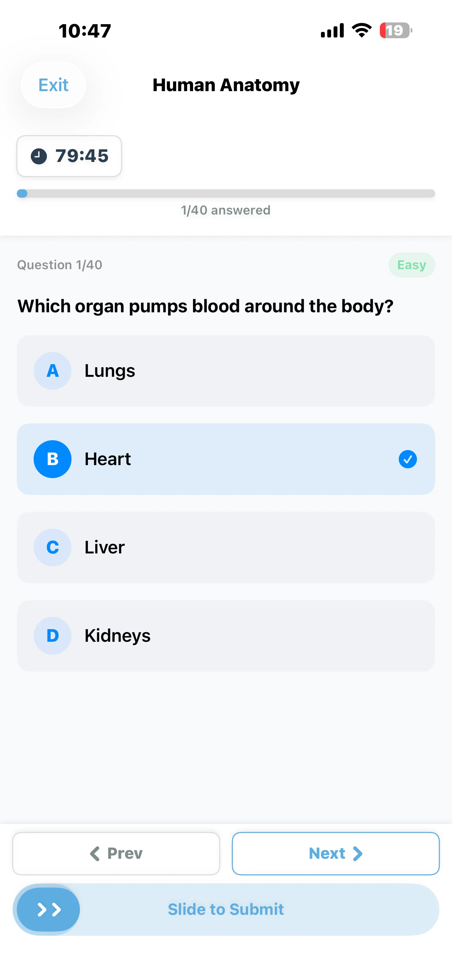This screenshot has width=452, height=980.
Task: Tap the 79:45 countdown timer
Action: tap(82, 156)
